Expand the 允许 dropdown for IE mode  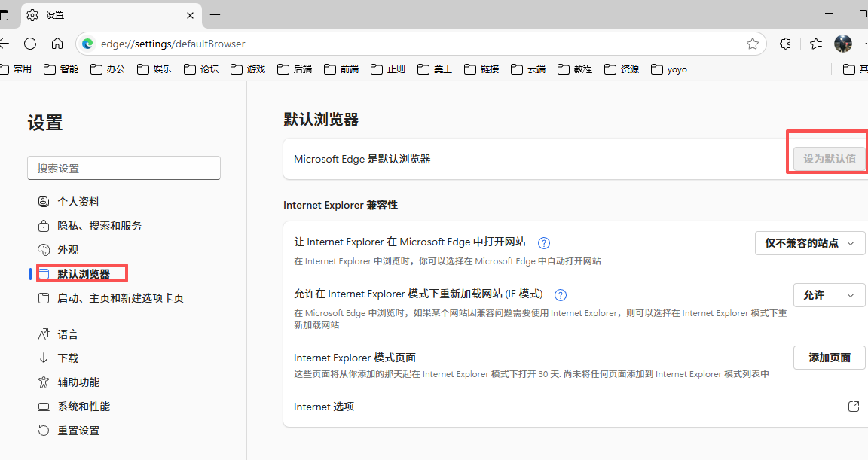[830, 295]
